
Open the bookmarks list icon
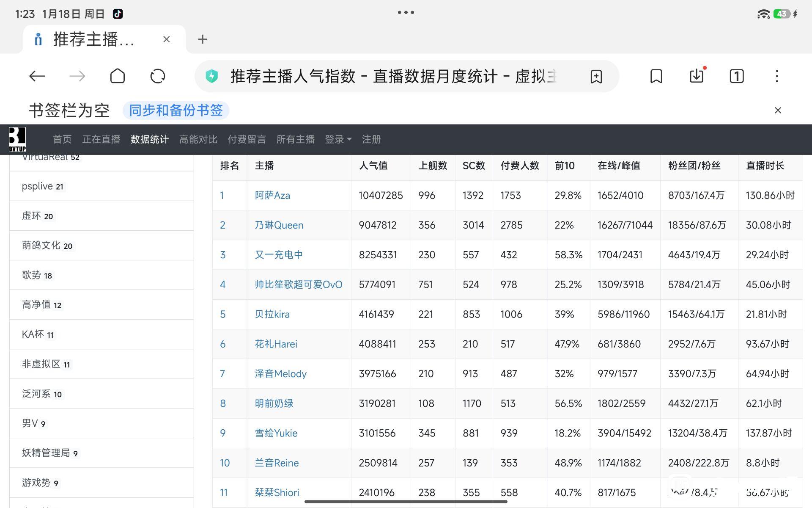[x=656, y=76]
